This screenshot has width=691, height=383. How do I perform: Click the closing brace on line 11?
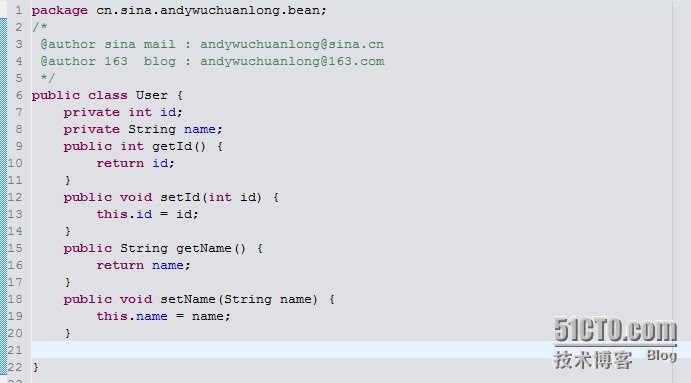(67, 180)
